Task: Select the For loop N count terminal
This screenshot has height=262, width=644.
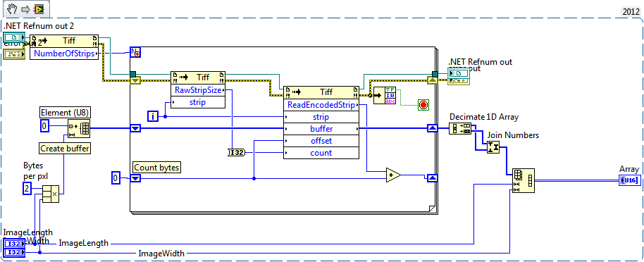Action: click(x=135, y=52)
